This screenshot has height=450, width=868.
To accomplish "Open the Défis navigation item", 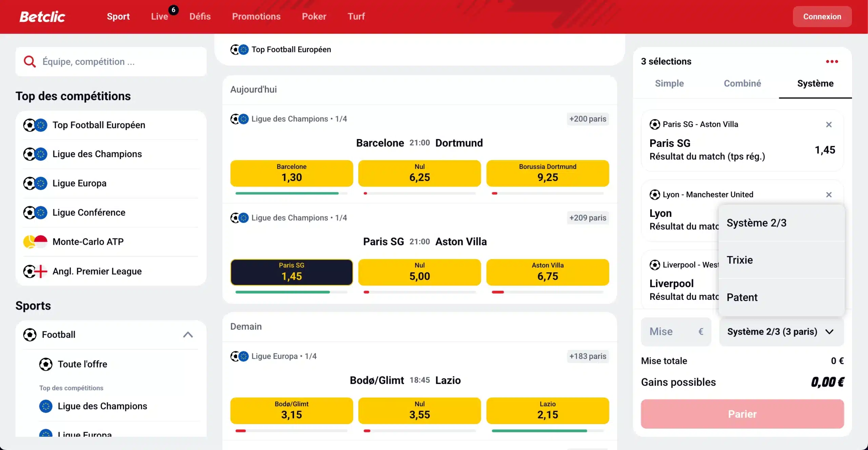I will 200,17.
